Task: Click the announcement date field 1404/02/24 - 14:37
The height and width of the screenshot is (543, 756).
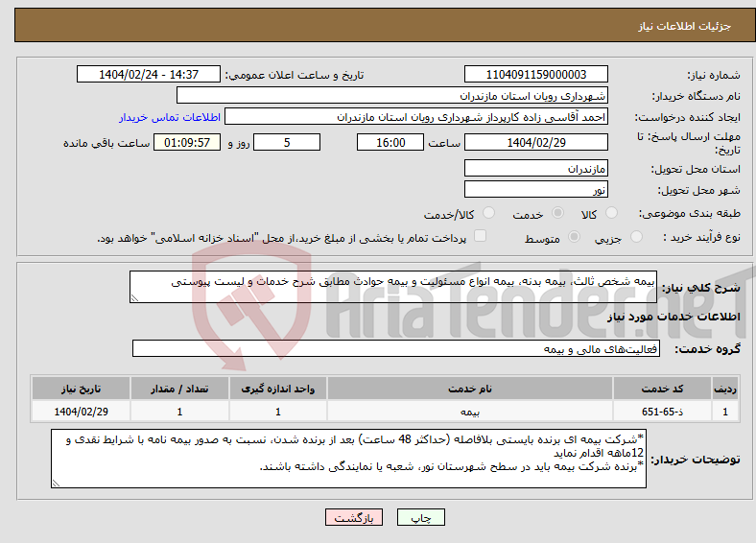Action: 149,74
